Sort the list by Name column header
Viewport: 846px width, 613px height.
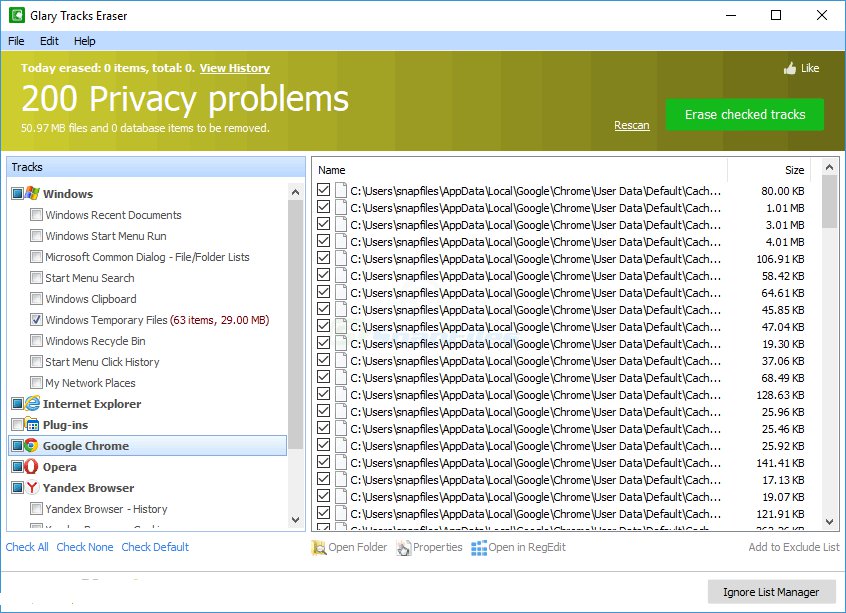pyautogui.click(x=520, y=170)
